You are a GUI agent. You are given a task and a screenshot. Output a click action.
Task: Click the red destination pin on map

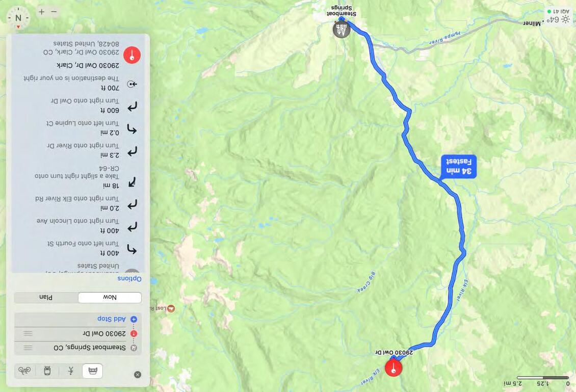pyautogui.click(x=394, y=368)
